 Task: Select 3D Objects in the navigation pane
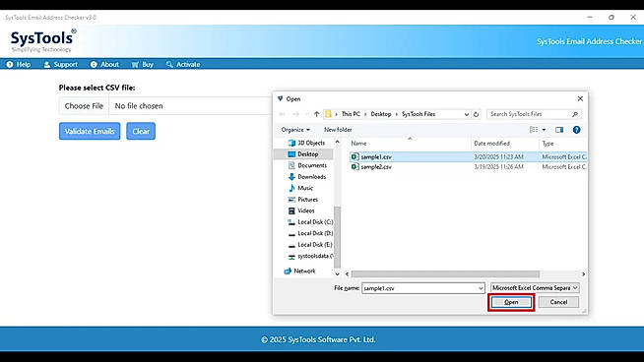pyautogui.click(x=306, y=143)
